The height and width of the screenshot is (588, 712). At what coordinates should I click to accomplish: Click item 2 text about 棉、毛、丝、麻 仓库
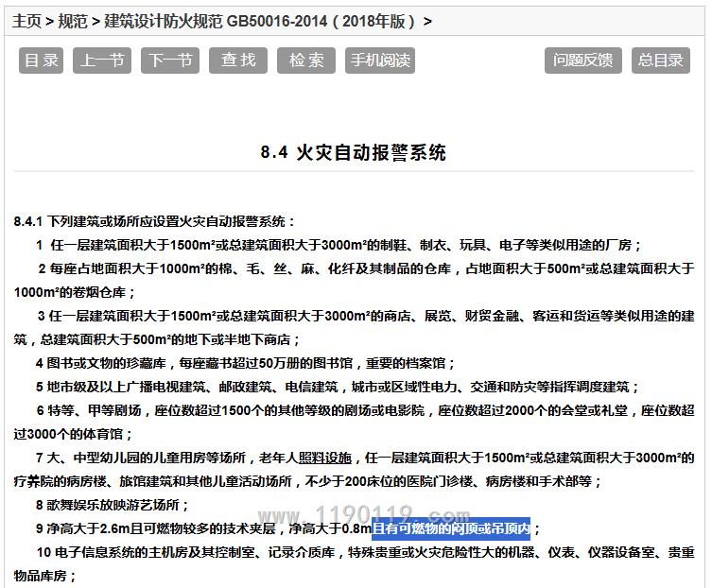click(x=367, y=268)
